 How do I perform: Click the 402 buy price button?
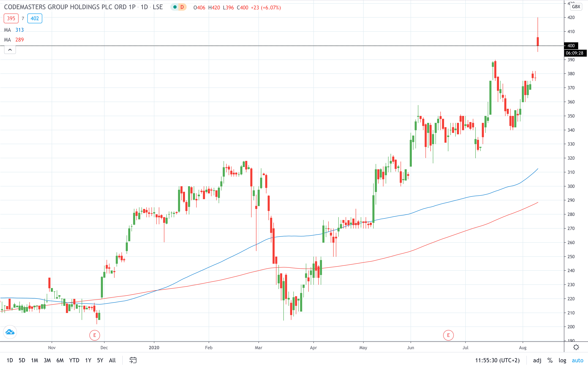(35, 18)
